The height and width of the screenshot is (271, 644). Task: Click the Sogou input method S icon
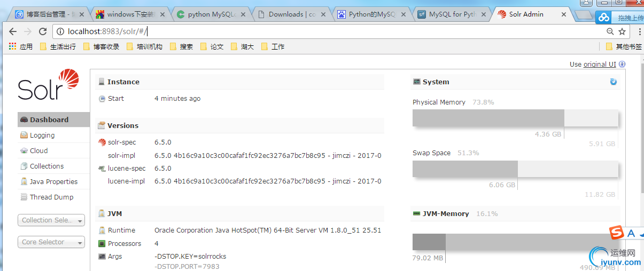pos(617,233)
